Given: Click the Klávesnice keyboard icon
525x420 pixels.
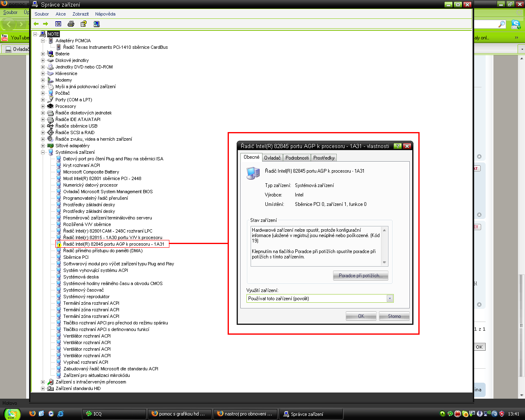Looking at the screenshot, I should click(x=50, y=73).
